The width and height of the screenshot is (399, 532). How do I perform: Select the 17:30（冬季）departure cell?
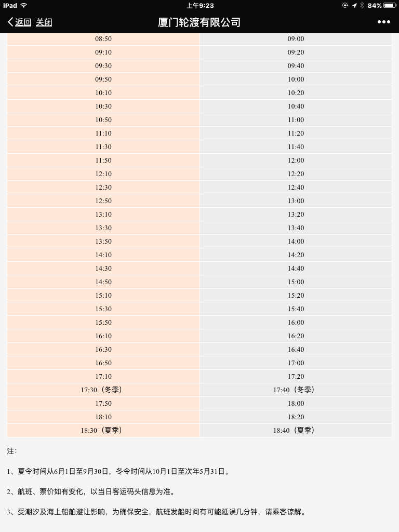tap(103, 390)
